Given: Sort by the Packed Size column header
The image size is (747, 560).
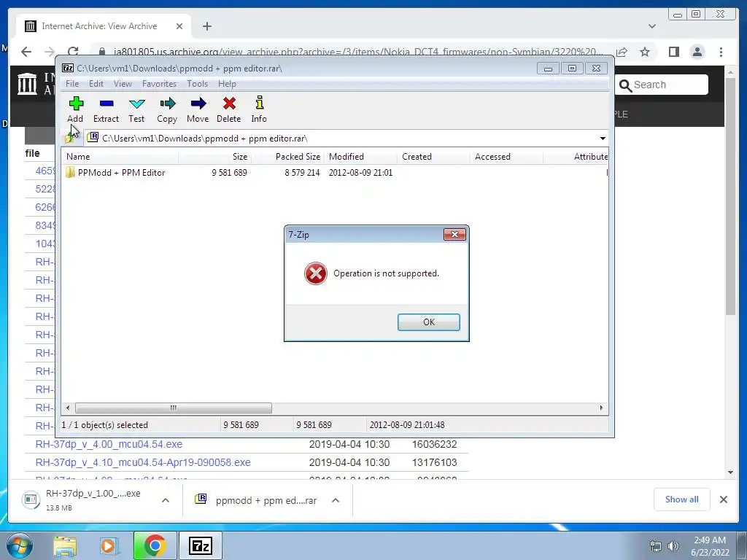Looking at the screenshot, I should (287, 157).
